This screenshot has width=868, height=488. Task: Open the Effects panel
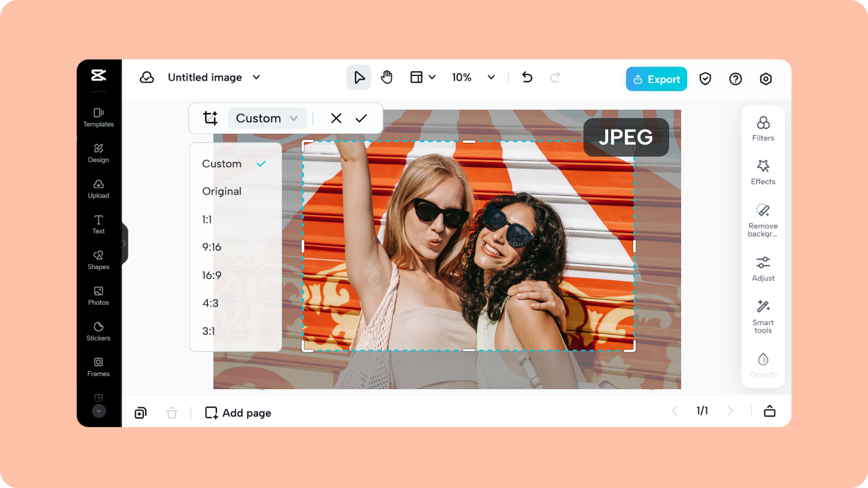pyautogui.click(x=763, y=173)
